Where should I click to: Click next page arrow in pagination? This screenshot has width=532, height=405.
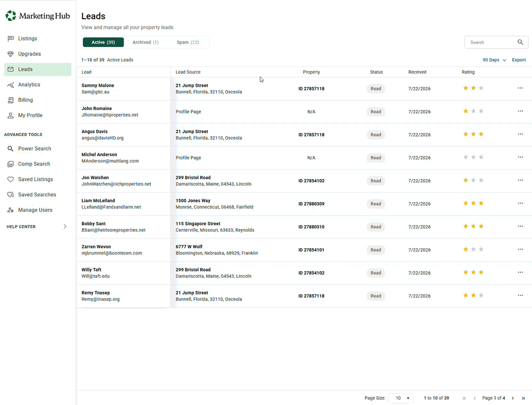coord(513,398)
